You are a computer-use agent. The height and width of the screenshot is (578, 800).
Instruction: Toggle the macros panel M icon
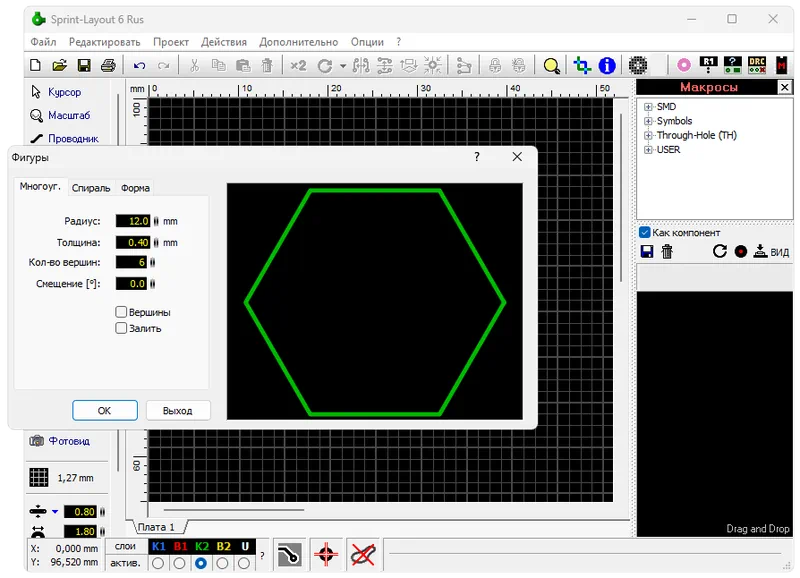pos(781,65)
